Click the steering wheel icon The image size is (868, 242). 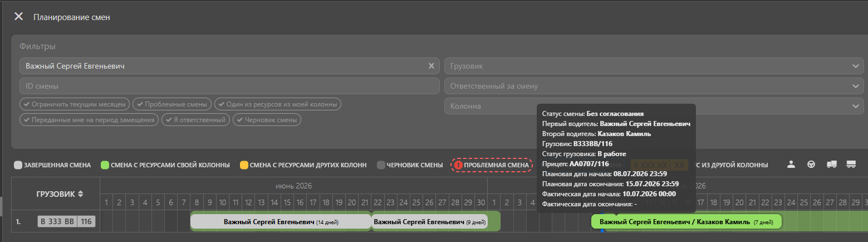811,164
